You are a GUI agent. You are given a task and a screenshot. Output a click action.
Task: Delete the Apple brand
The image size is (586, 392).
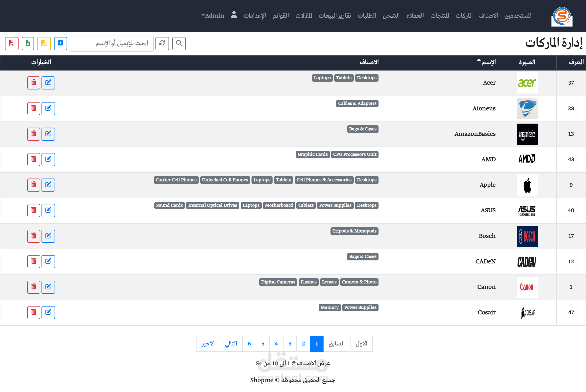pyautogui.click(x=34, y=185)
